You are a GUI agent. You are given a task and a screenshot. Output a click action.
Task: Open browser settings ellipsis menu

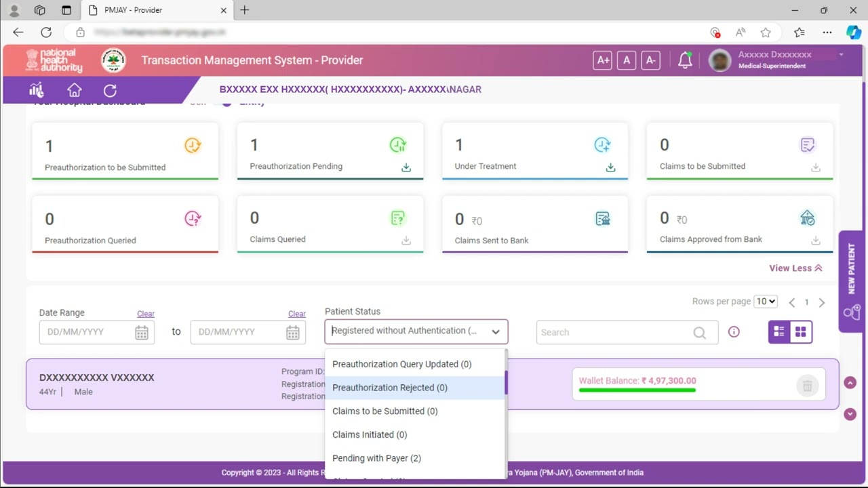tap(827, 33)
